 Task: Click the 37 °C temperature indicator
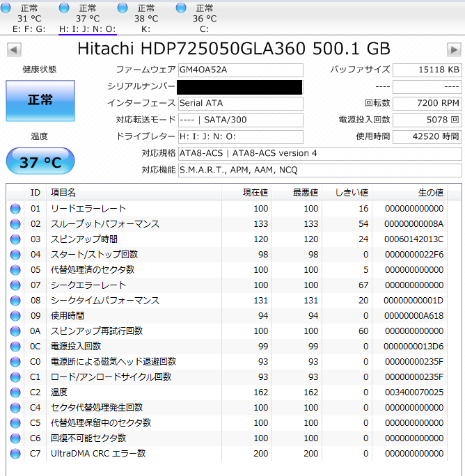40,162
